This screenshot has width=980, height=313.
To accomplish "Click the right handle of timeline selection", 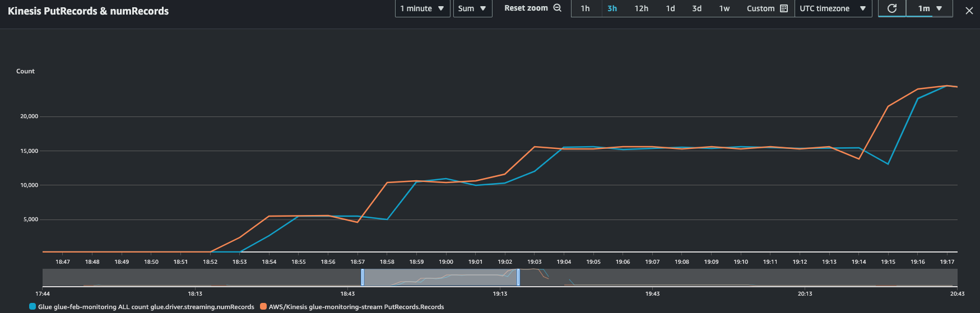I will click(518, 277).
